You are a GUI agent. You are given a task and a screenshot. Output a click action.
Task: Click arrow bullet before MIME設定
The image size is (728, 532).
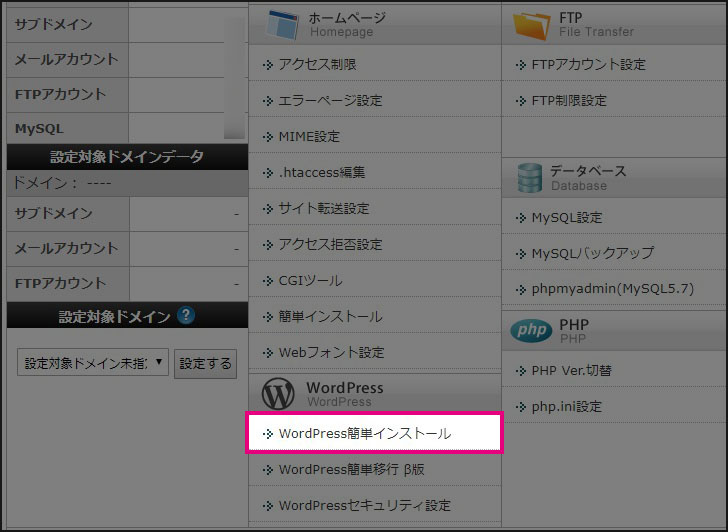click(x=267, y=137)
